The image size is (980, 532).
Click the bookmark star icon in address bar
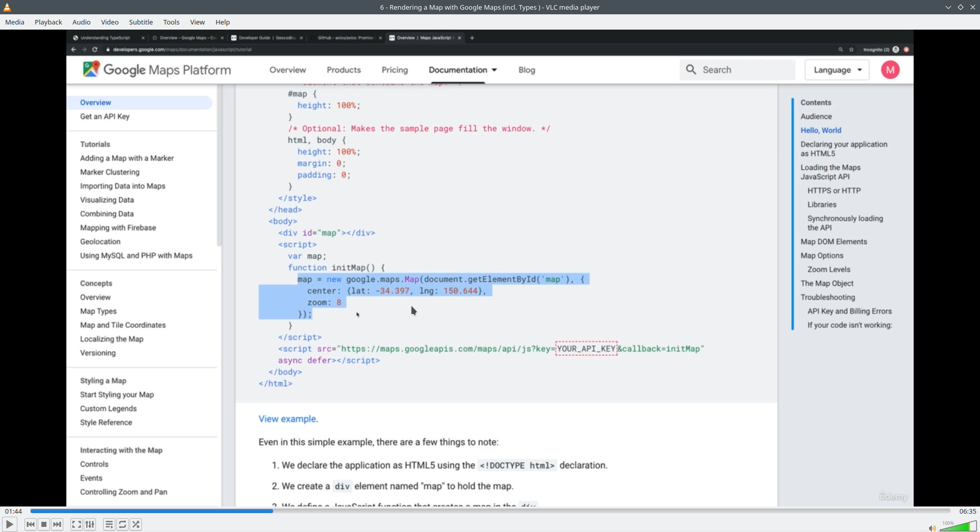851,50
